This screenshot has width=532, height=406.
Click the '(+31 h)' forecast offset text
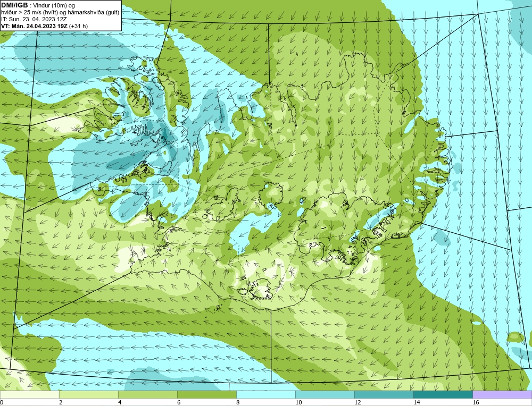click(78, 26)
